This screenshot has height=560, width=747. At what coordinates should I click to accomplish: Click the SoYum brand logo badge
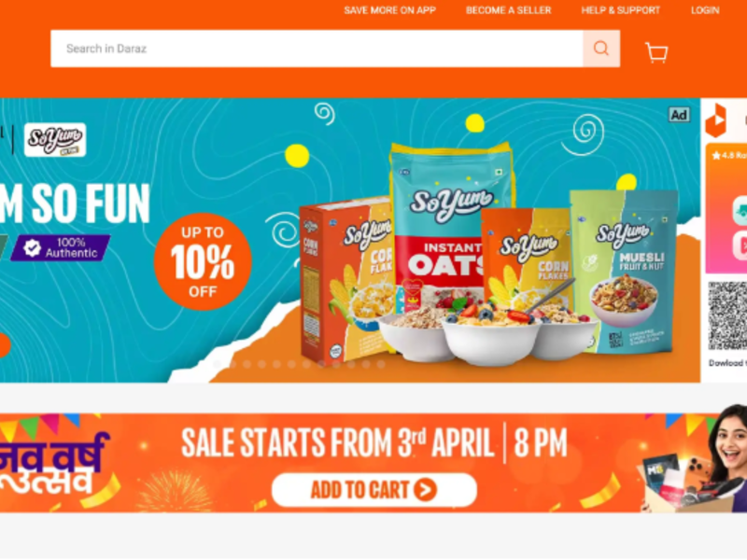pos(55,139)
